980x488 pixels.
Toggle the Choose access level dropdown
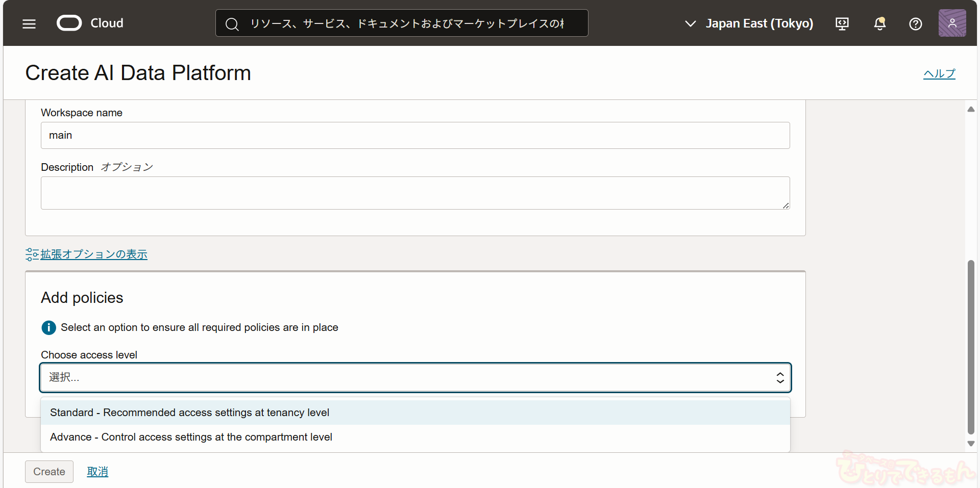408,377
